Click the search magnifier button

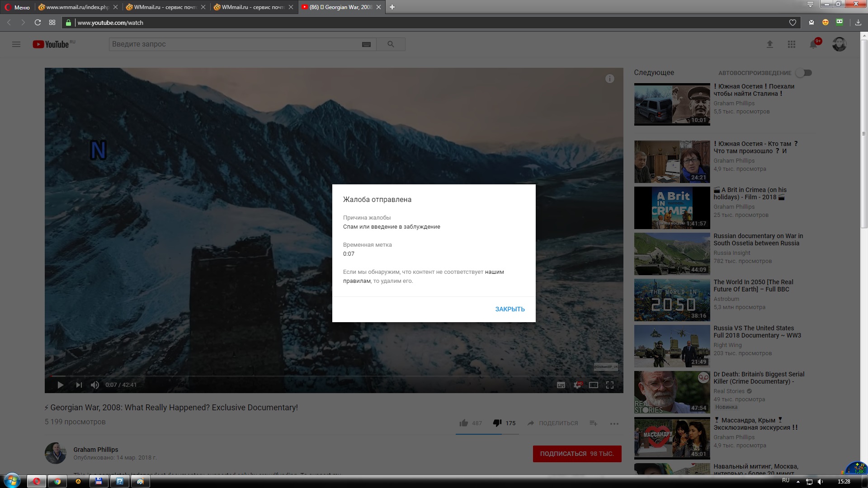tap(391, 44)
